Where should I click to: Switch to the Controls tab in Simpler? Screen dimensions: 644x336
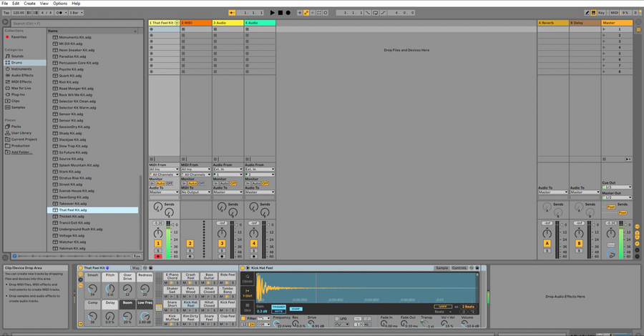pyautogui.click(x=459, y=268)
